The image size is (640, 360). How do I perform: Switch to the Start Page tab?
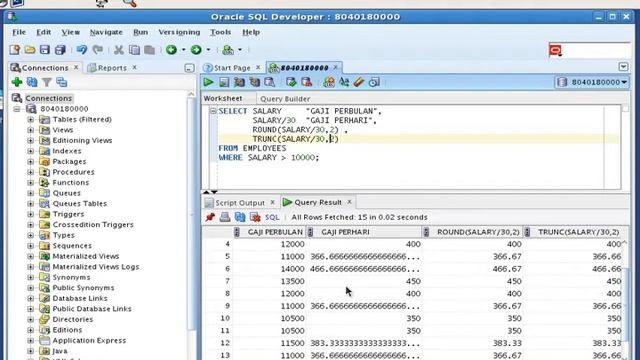232,68
